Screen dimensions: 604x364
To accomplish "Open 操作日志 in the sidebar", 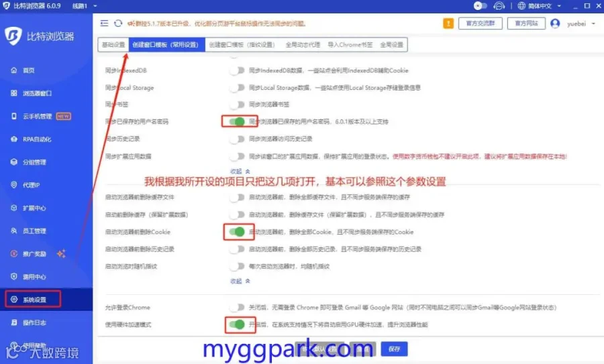I will click(34, 322).
